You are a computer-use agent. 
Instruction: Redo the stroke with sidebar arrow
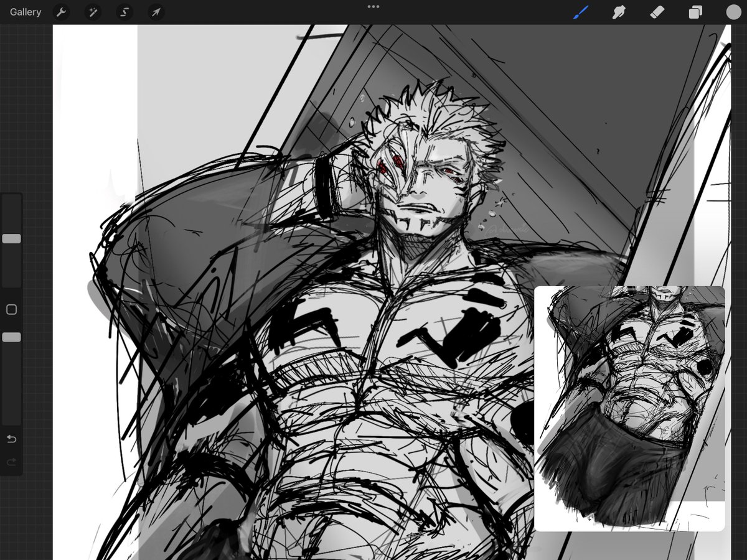(x=11, y=462)
